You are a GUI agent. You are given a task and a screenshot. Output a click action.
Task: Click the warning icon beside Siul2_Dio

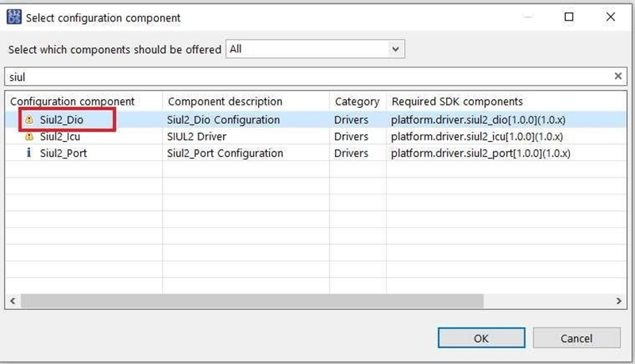(29, 120)
